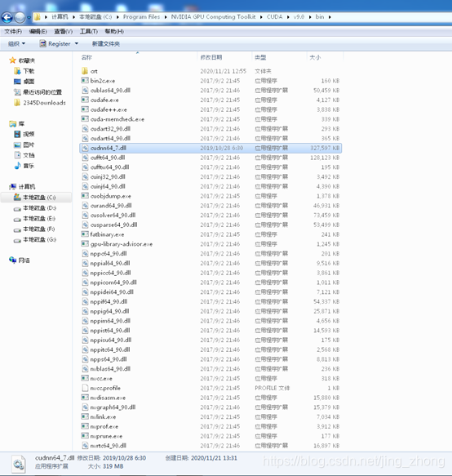
Task: Select the cusolver64_90.dll file name
Action: pyautogui.click(x=113, y=215)
